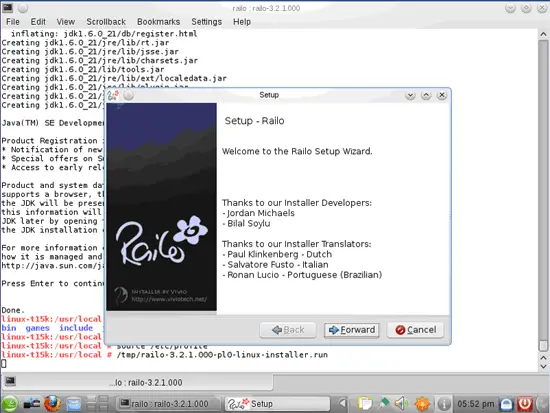
Task: Select the railo-3.2.1.000 terminal tab
Action: point(138,382)
